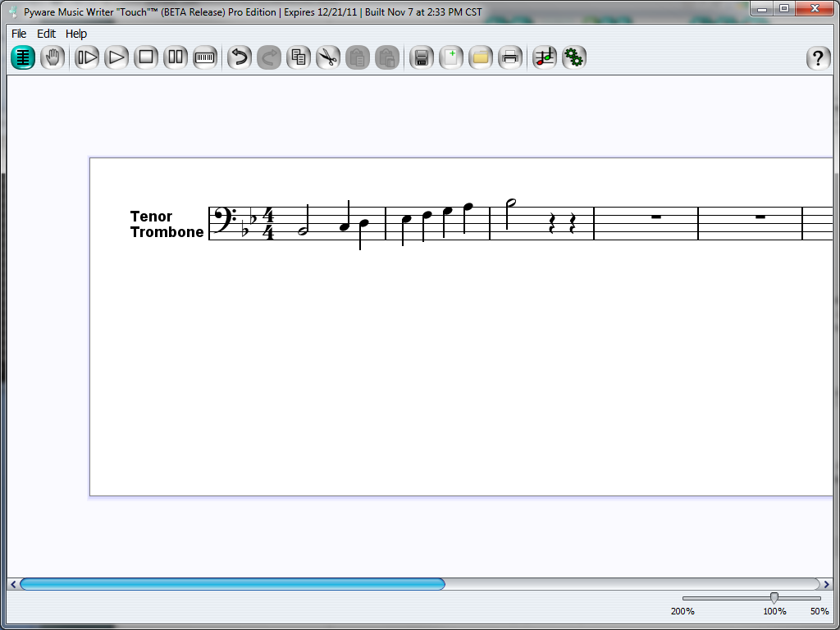The width and height of the screenshot is (840, 630).
Task: Print the score
Action: (x=510, y=57)
